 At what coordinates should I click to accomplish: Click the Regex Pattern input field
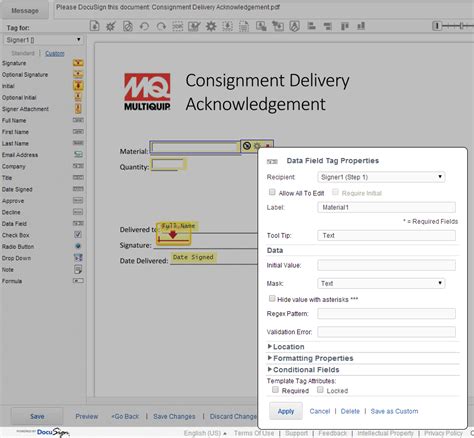(387, 313)
